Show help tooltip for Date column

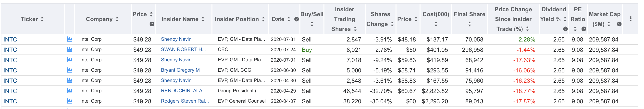(x=297, y=19)
